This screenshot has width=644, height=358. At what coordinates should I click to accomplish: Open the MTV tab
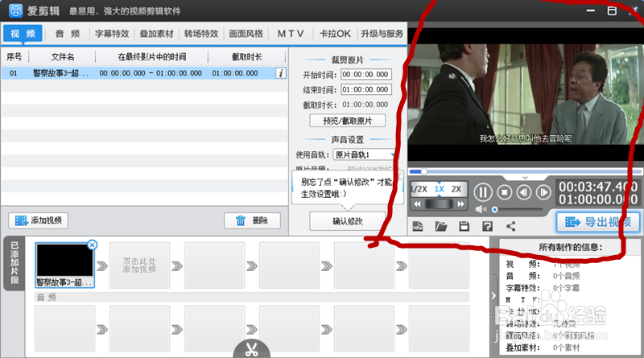(x=291, y=34)
